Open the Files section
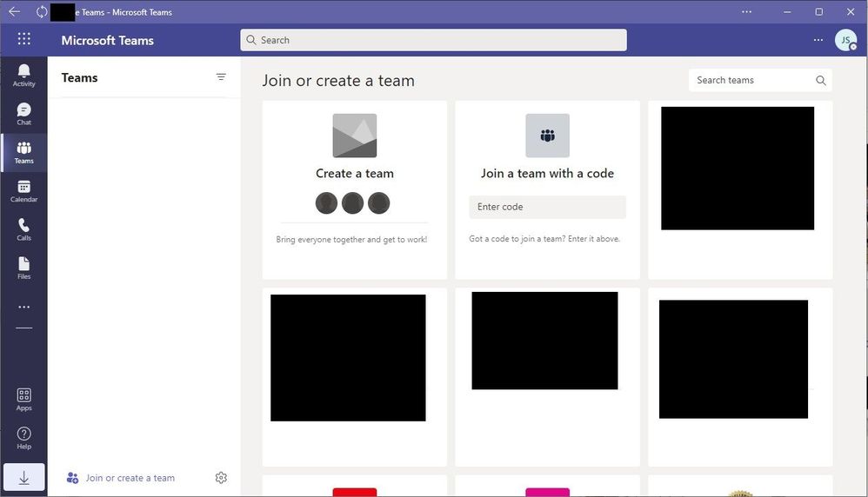Viewport: 868px width, 497px height. 23,268
